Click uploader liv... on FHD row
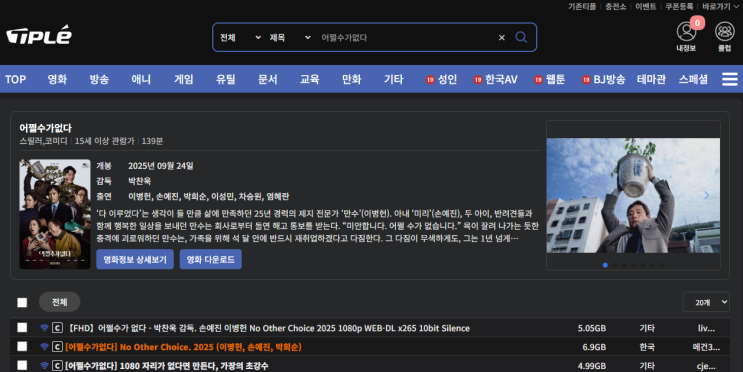 tap(706, 328)
